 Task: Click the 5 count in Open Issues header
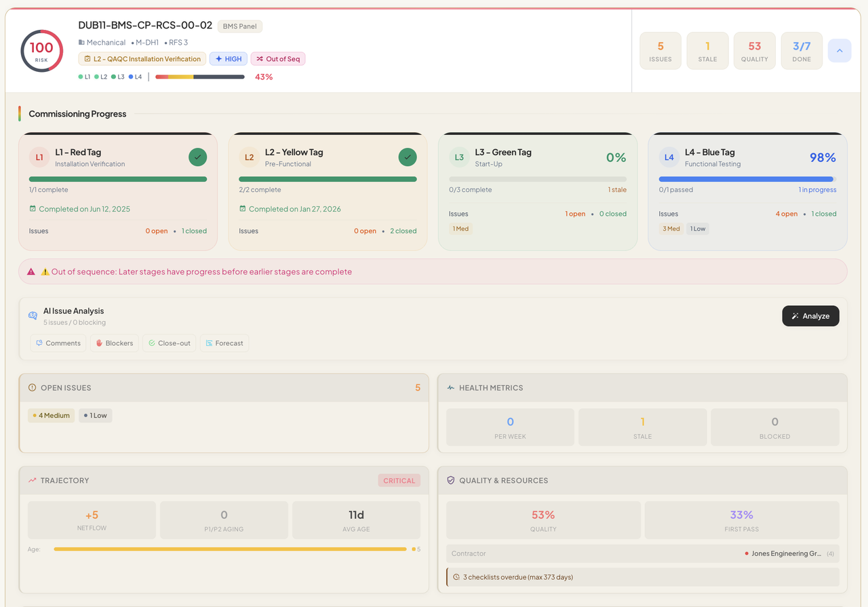pyautogui.click(x=418, y=388)
